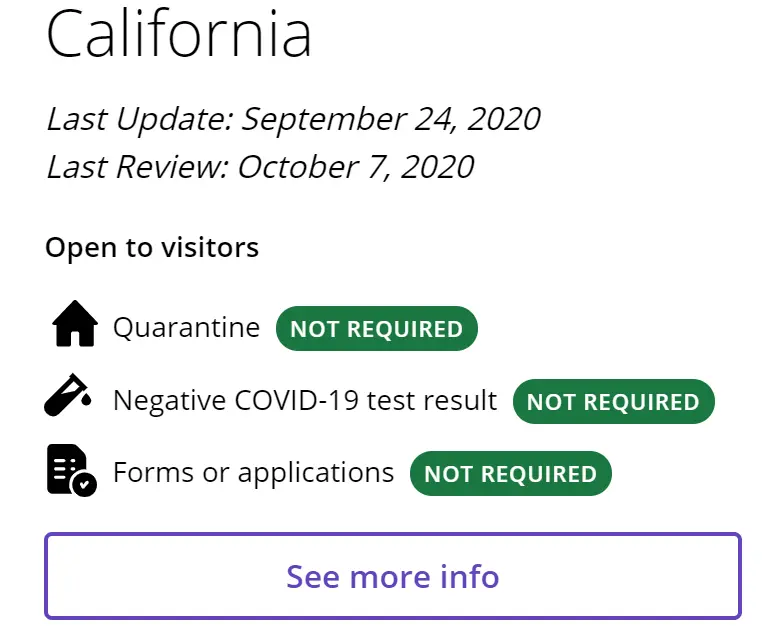
Task: Click the Last Review date line
Action: (x=260, y=167)
